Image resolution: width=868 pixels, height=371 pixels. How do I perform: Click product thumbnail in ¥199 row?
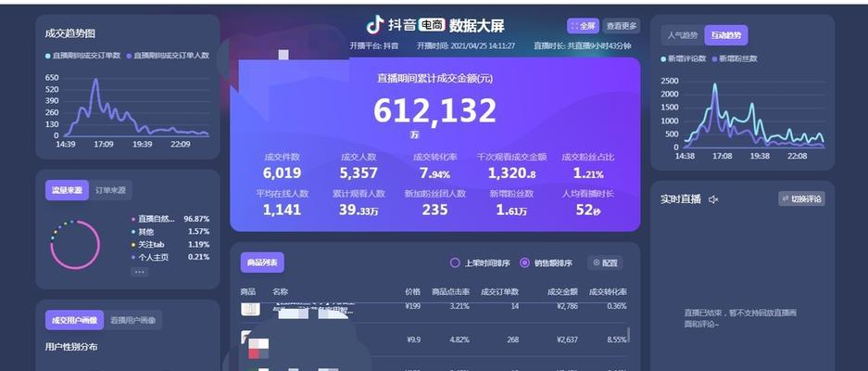point(250,309)
